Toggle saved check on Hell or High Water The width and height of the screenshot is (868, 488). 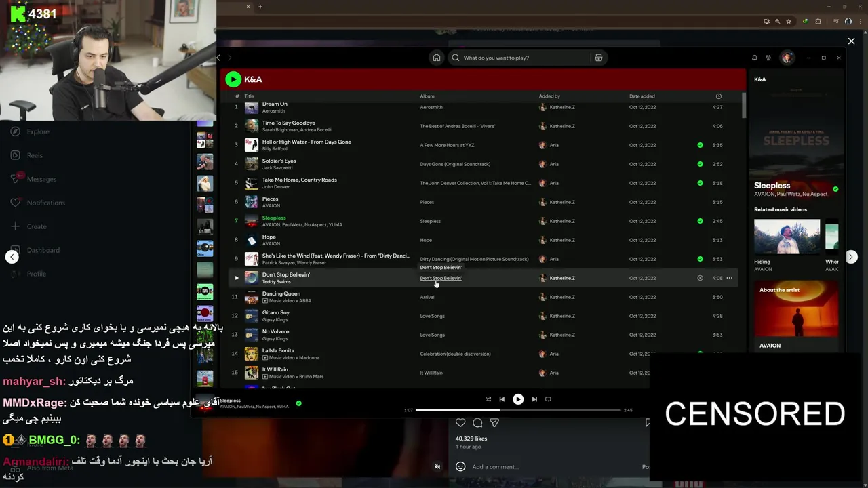point(701,145)
